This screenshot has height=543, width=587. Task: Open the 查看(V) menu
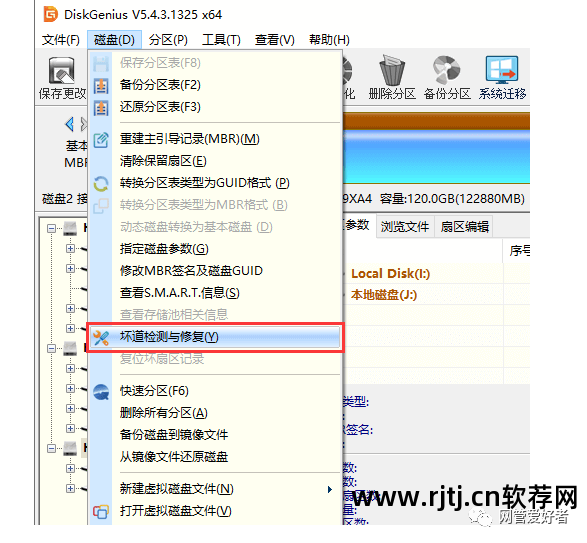coord(275,40)
